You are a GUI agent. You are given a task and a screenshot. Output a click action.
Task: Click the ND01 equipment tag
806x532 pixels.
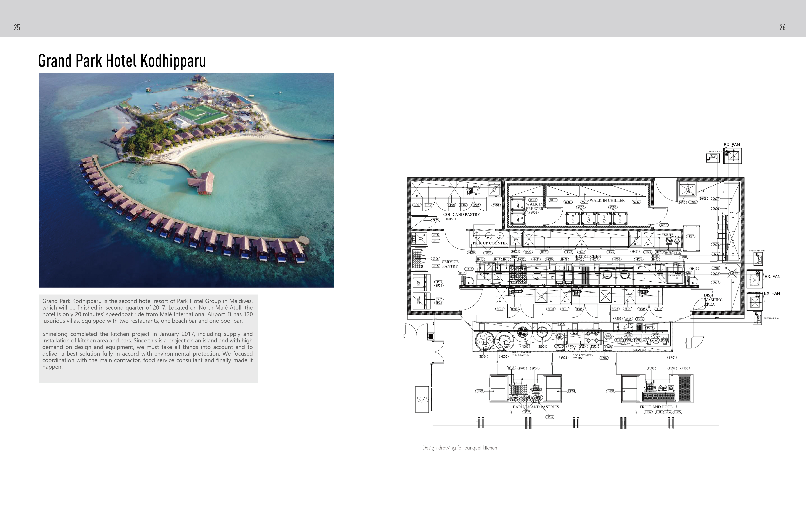tap(542, 346)
